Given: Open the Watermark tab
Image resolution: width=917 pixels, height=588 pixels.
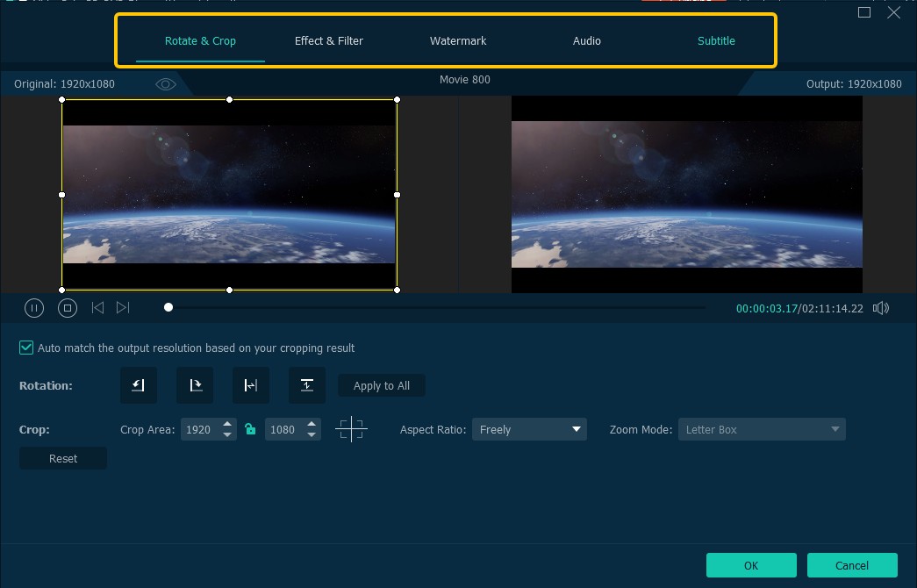Looking at the screenshot, I should [457, 40].
